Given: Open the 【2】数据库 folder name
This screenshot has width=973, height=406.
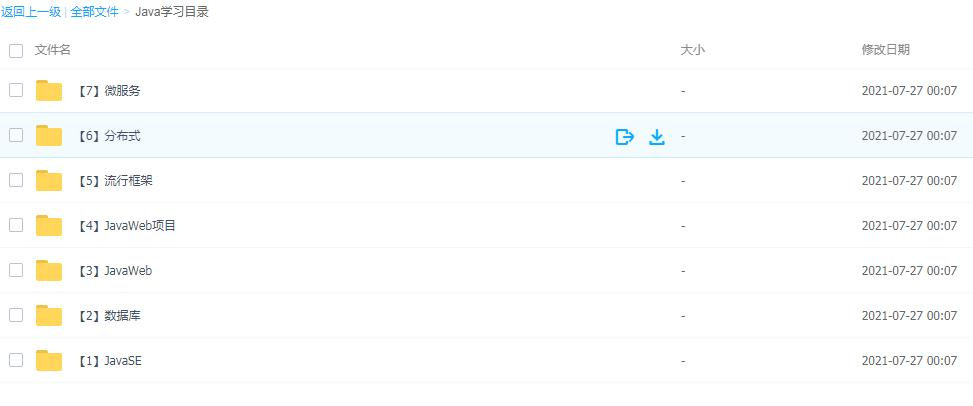Looking at the screenshot, I should (109, 315).
